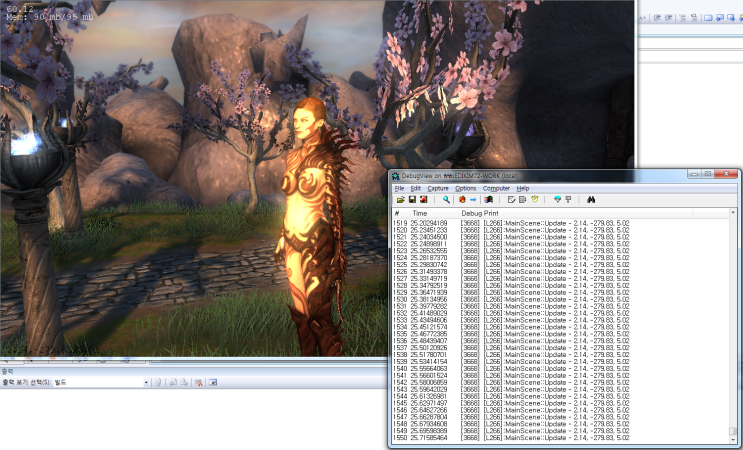Click the Clear all output icon with red X

click(x=199, y=382)
